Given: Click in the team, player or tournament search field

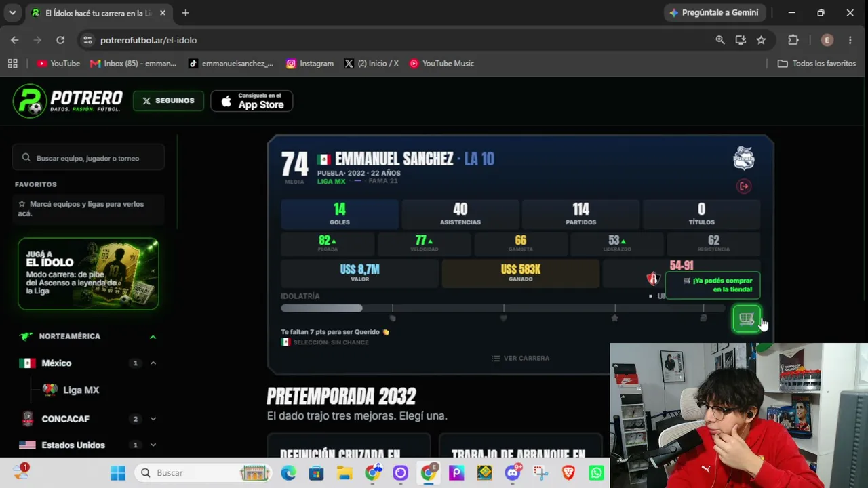Looking at the screenshot, I should point(88,158).
